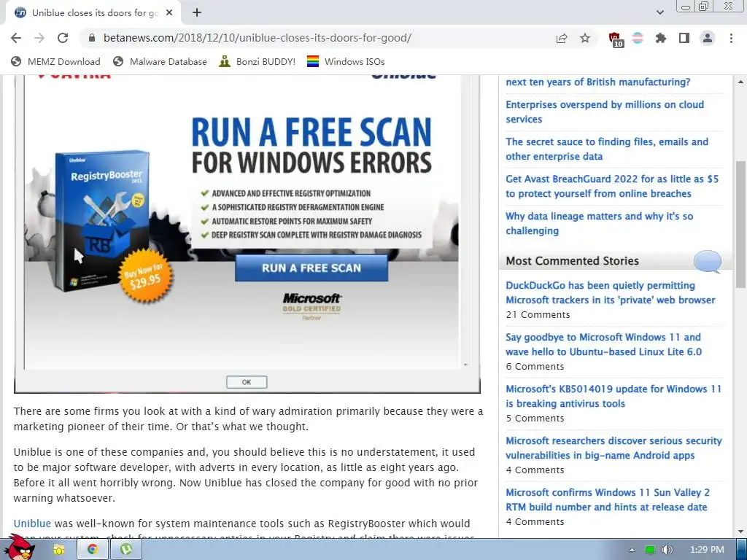Open the Windows ISOs bookmark
Viewport: 747px width, 560px height.
[x=346, y=61]
